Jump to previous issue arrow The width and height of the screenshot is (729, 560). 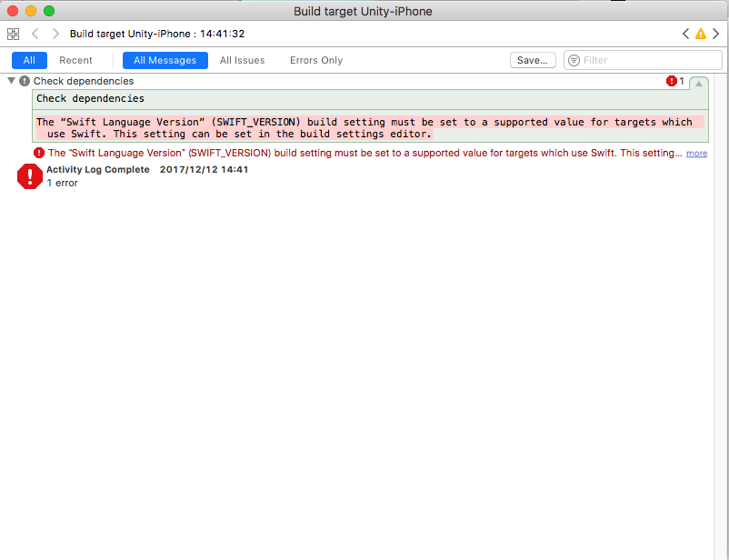pos(685,34)
